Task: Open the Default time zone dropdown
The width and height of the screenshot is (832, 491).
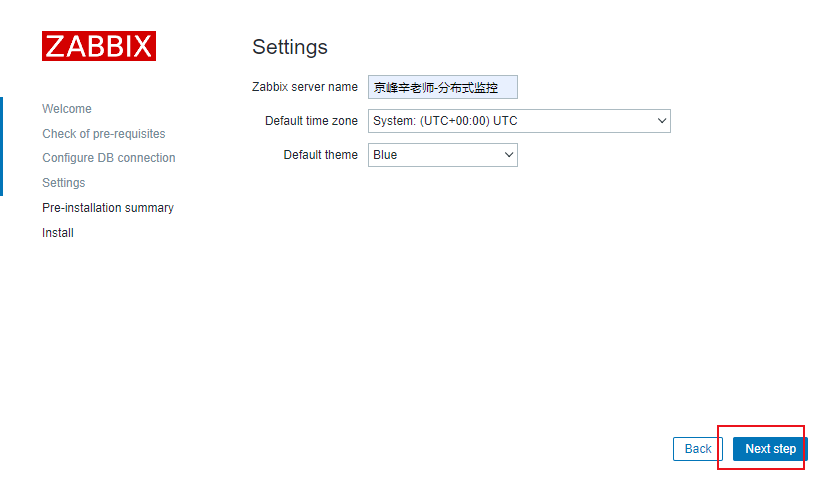Action: (x=519, y=121)
